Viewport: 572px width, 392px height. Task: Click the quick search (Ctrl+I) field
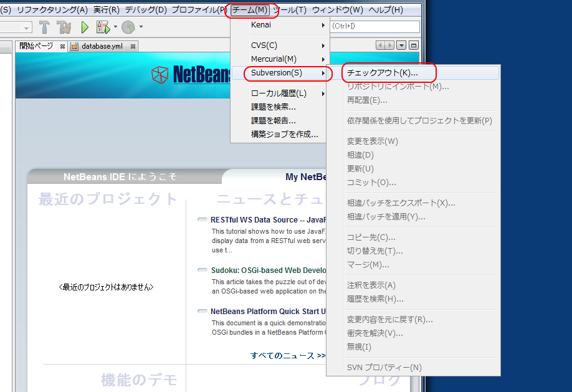coord(374,26)
